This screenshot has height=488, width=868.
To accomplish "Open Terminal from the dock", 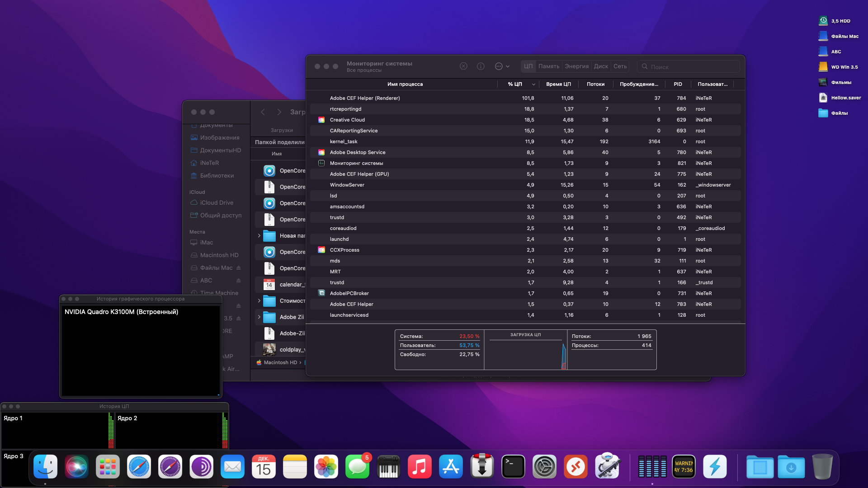I will click(513, 467).
